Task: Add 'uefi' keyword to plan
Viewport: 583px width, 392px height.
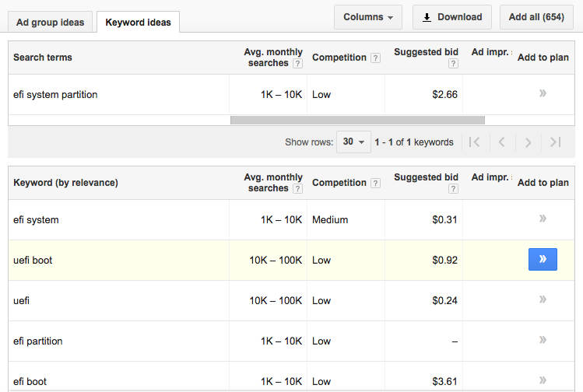Action: (543, 300)
